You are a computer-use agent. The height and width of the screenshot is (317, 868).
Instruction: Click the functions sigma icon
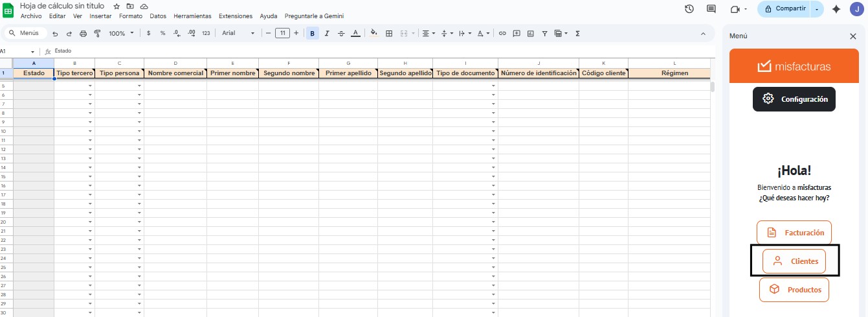click(577, 33)
